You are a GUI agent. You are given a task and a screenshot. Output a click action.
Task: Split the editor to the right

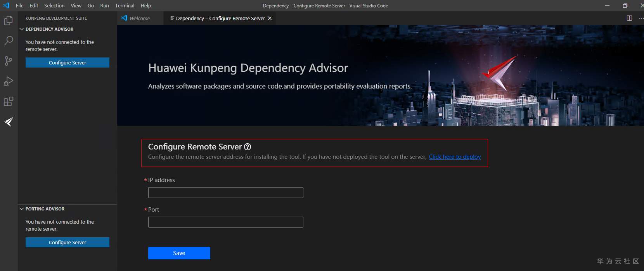click(629, 18)
